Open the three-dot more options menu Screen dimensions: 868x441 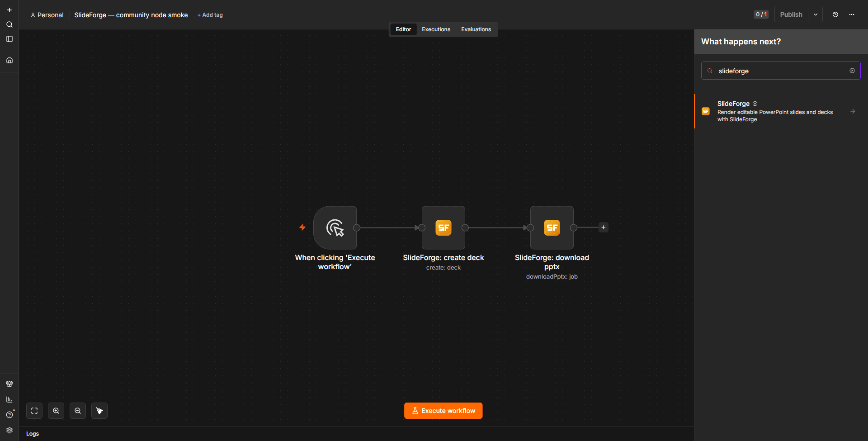pyautogui.click(x=852, y=14)
